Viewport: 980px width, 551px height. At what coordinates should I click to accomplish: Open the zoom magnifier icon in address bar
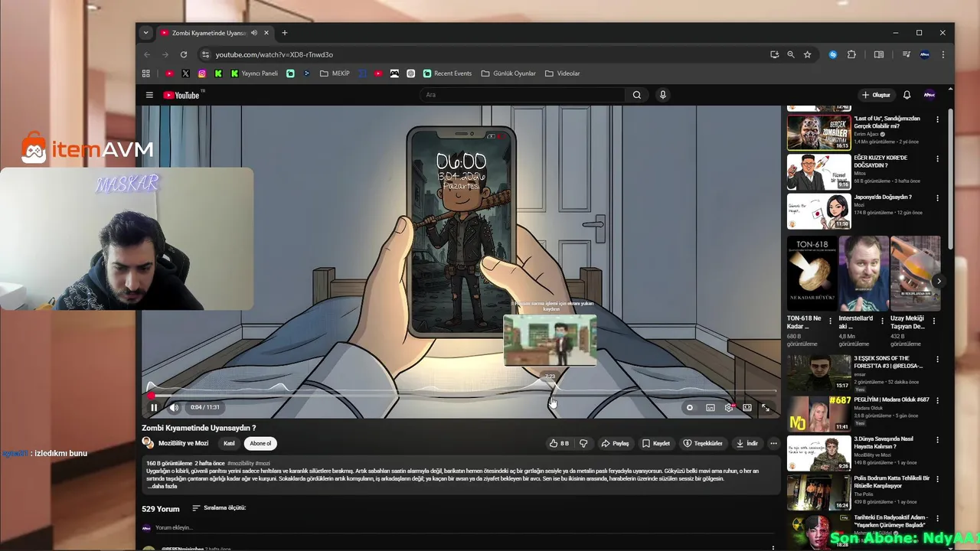[791, 54]
